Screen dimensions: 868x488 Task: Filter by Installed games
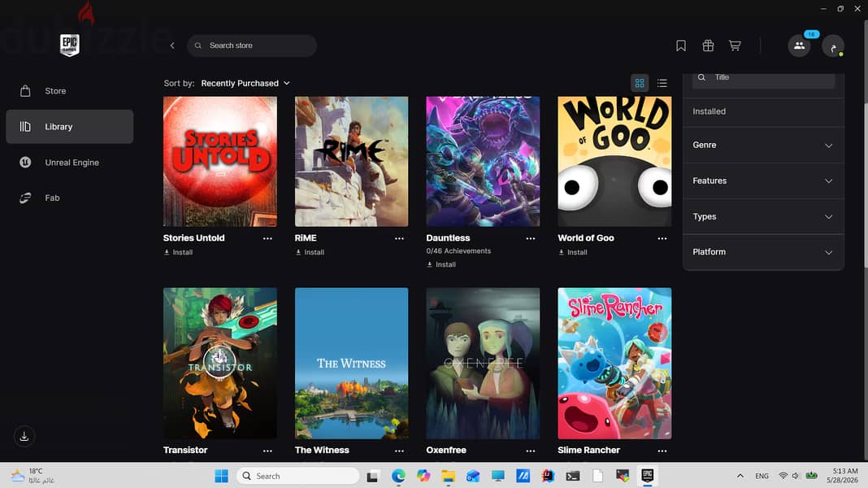tap(763, 111)
